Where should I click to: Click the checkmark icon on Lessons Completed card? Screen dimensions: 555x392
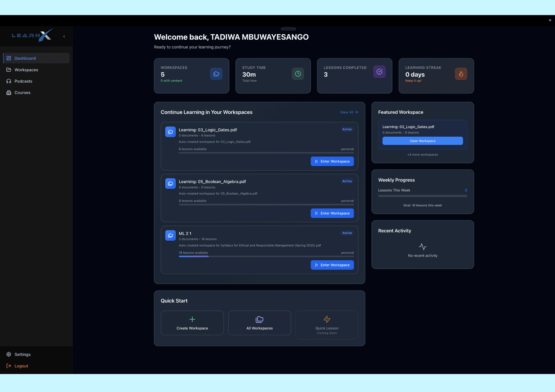(x=379, y=72)
